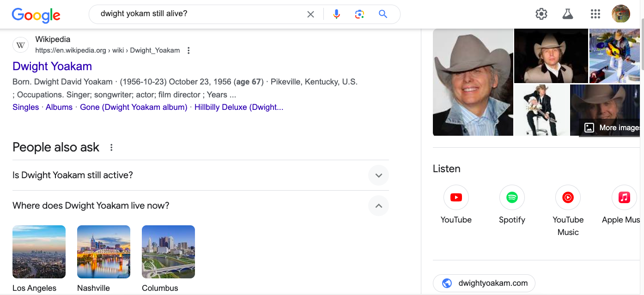Image resolution: width=644 pixels, height=295 pixels.
Task: Open Hillbilly Deluxe sublink
Action: pyautogui.click(x=239, y=107)
